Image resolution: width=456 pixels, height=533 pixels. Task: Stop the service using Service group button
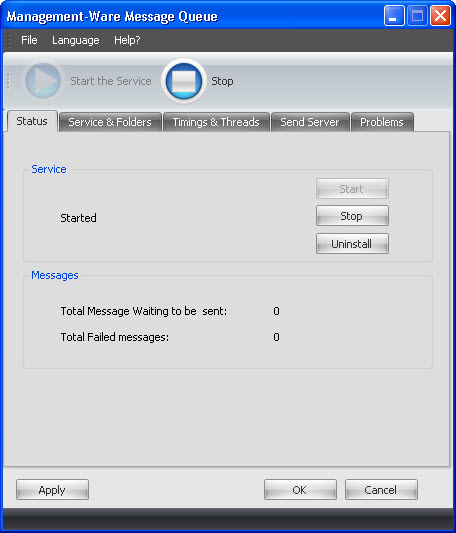pyautogui.click(x=352, y=216)
